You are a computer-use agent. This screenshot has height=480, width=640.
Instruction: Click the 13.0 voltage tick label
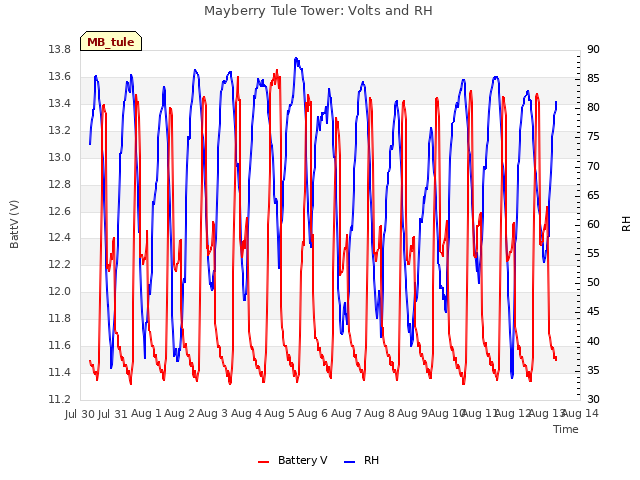[x=59, y=157]
